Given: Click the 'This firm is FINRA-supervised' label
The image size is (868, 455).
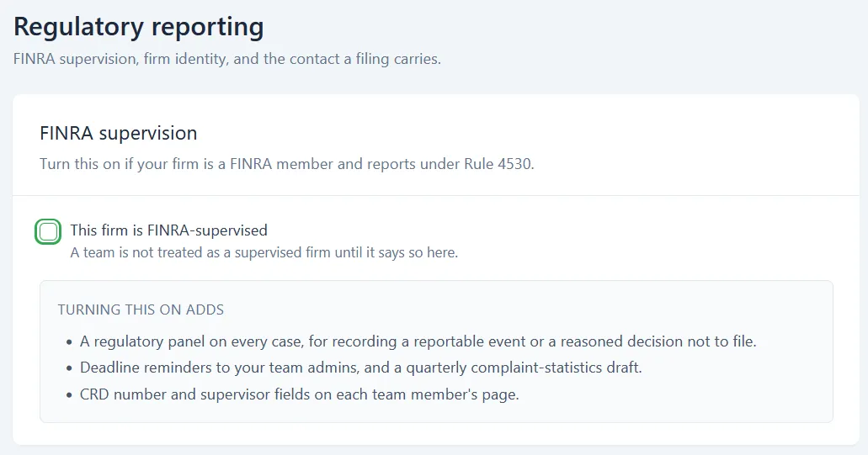Looking at the screenshot, I should coord(169,230).
